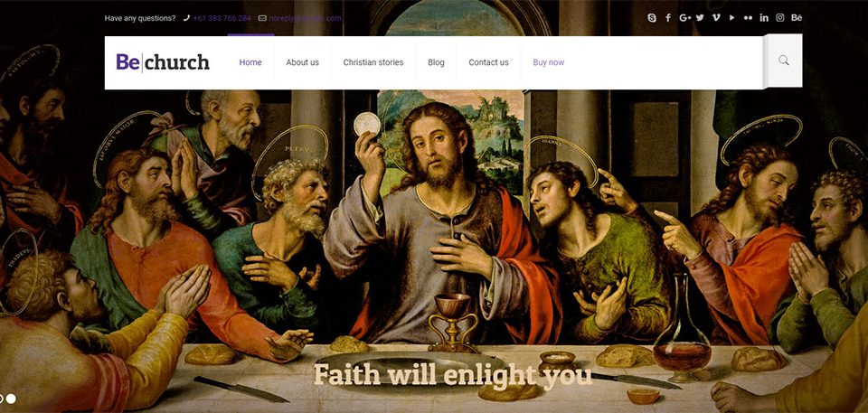The height and width of the screenshot is (413, 868).
Task: Select Christian stories in navigation
Action: coord(373,62)
